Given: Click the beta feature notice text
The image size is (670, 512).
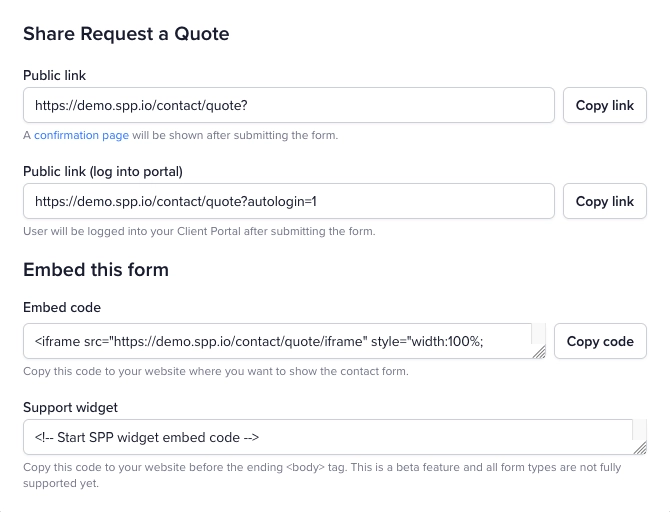Looking at the screenshot, I should tap(322, 475).
